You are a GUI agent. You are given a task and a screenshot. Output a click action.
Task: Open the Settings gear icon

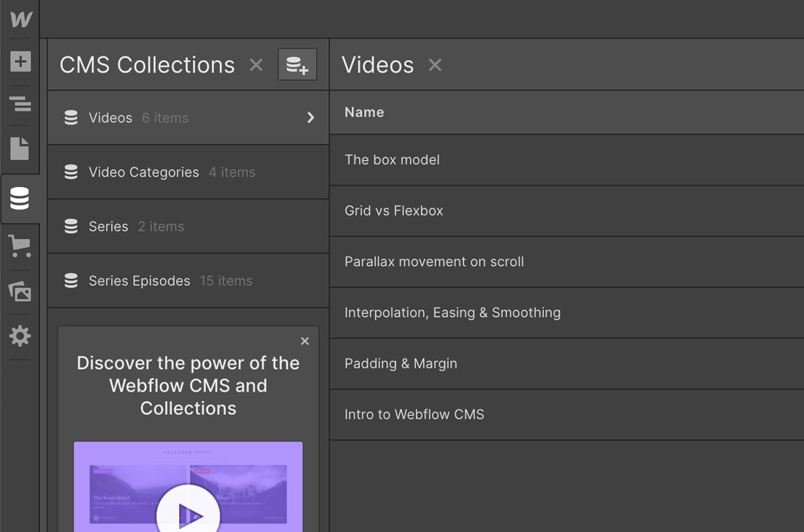point(20,336)
